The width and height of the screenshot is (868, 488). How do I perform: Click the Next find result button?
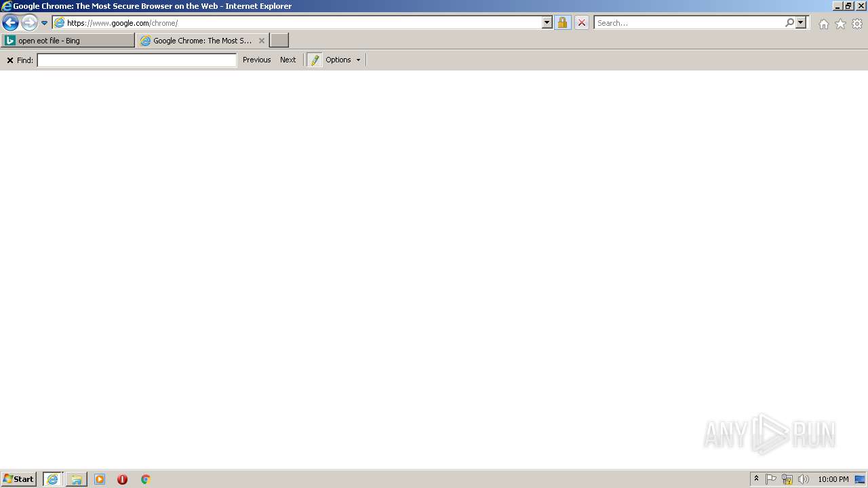pos(288,60)
